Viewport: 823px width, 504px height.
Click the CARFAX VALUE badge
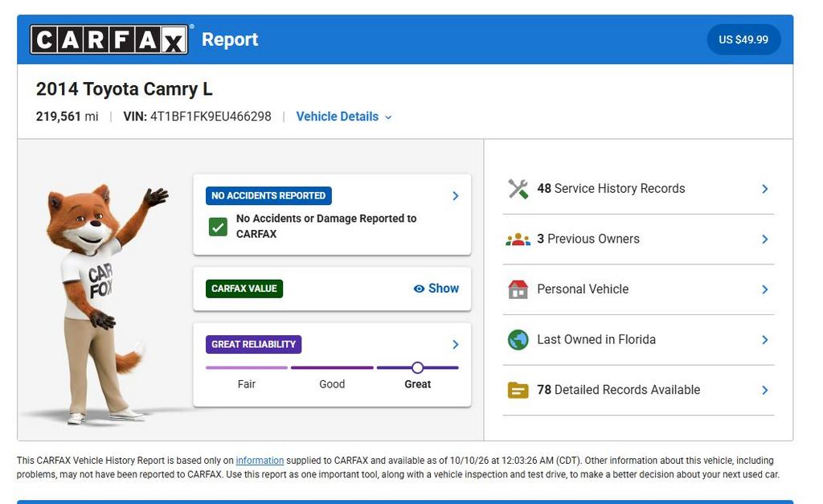[x=244, y=289]
